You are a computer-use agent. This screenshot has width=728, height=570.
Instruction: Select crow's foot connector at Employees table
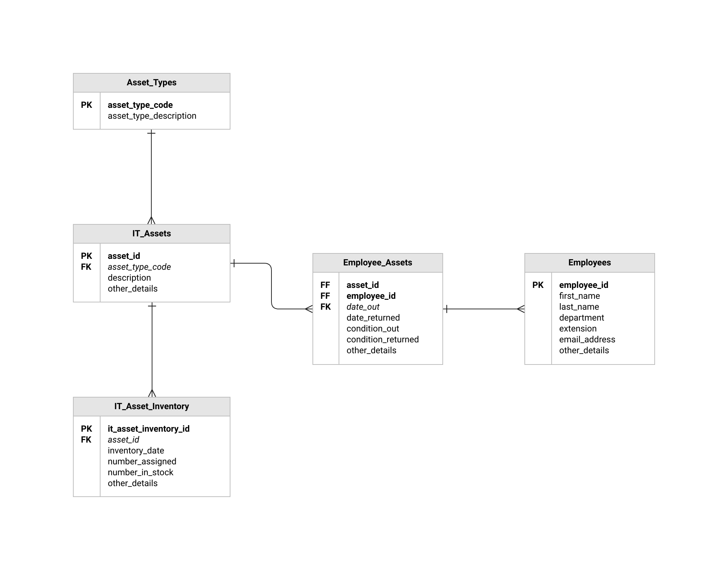click(x=520, y=309)
